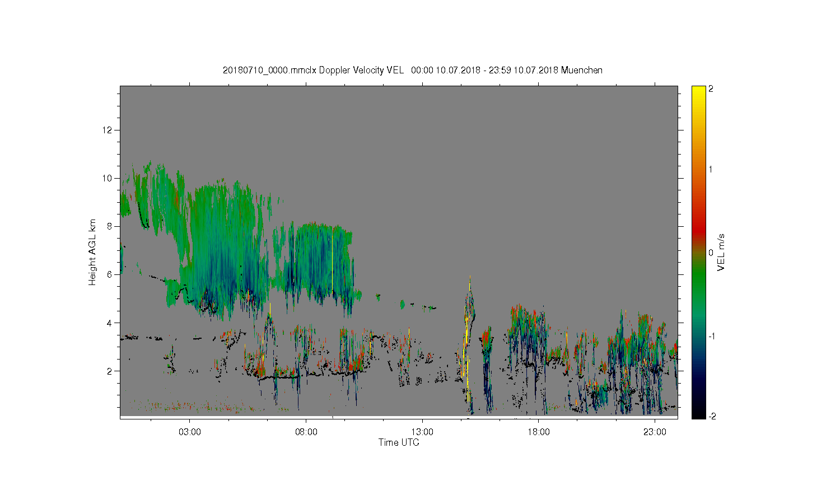Click the "Height AGL km" axis label
The height and width of the screenshot is (504, 840).
pos(92,252)
